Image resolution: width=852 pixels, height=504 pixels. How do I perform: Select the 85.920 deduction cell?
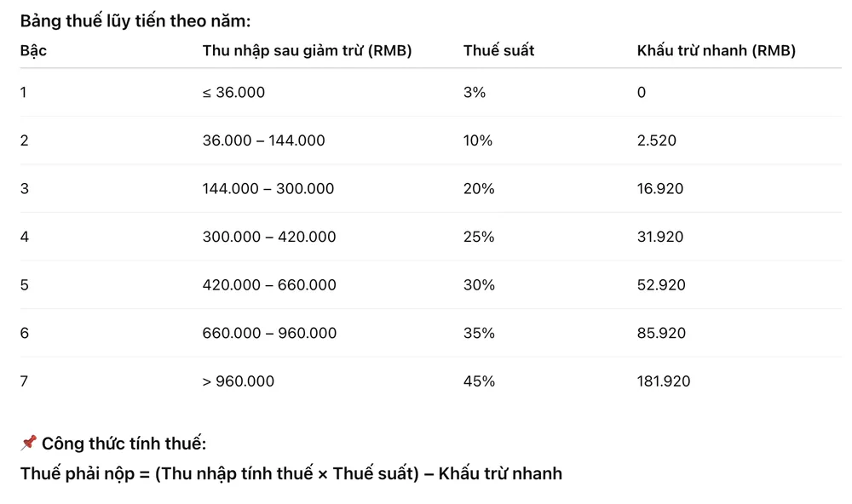click(x=661, y=333)
